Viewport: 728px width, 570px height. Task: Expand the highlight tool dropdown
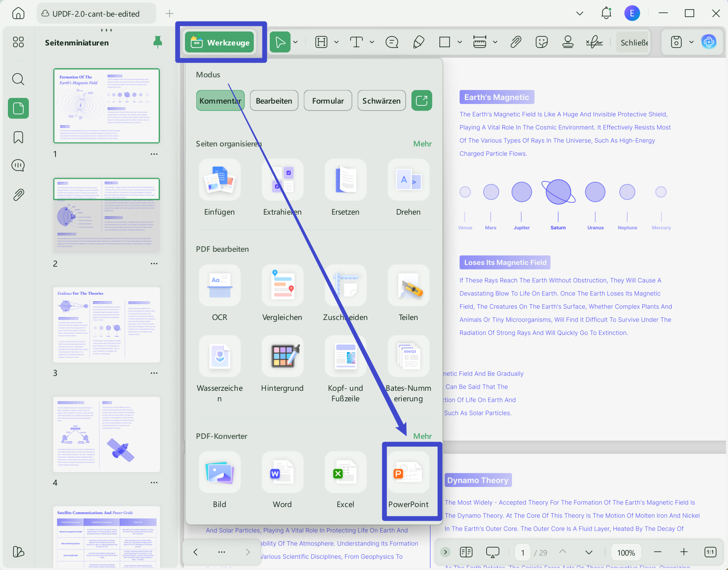click(336, 42)
